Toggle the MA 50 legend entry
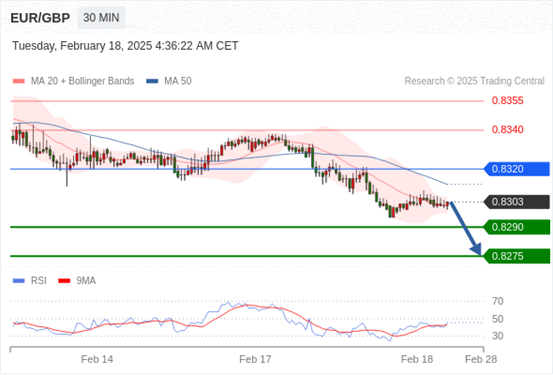Image resolution: width=553 pixels, height=375 pixels. (x=169, y=81)
